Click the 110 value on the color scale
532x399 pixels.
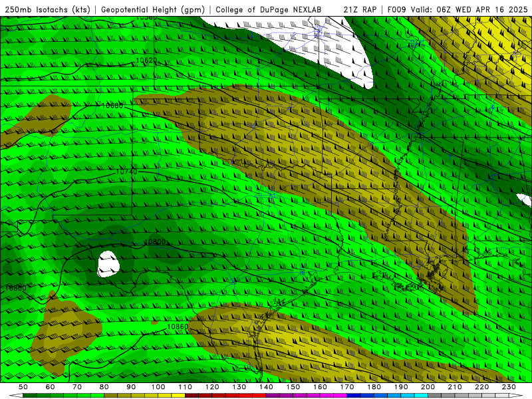[x=186, y=387]
